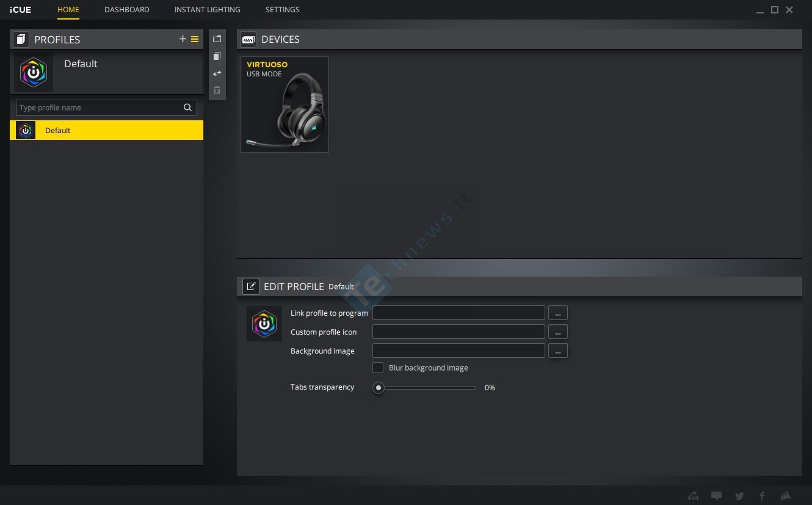Screen dimensions: 812x505
Task: Browse for custom profile icon file
Action: pyautogui.click(x=558, y=332)
